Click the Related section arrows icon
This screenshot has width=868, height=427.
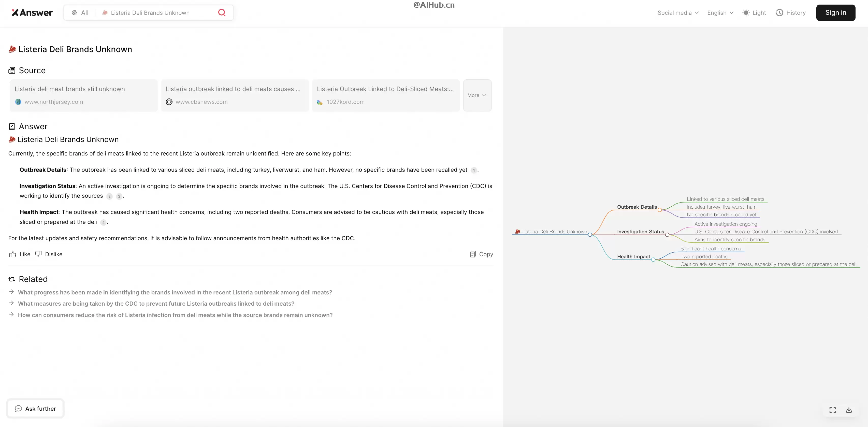tap(12, 279)
